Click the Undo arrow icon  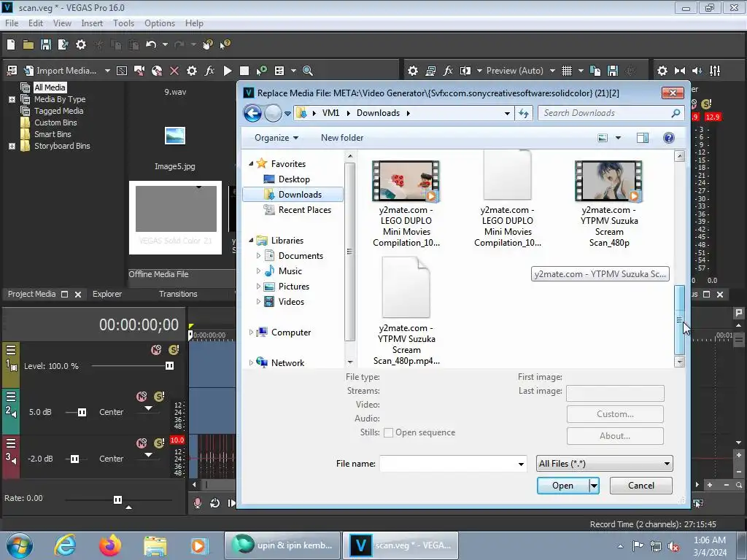pyautogui.click(x=151, y=44)
